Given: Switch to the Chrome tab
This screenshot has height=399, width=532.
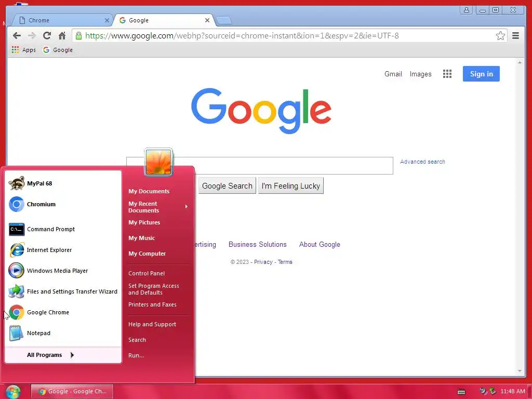Looking at the screenshot, I should (61, 20).
